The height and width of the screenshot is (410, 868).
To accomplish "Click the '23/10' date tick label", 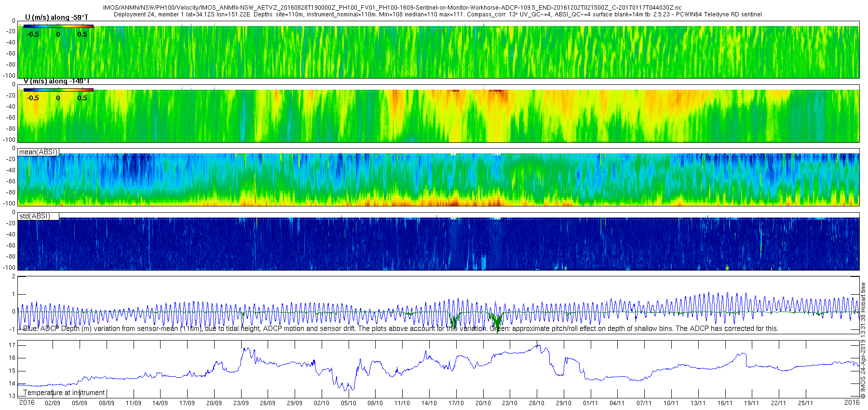I will point(510,403).
